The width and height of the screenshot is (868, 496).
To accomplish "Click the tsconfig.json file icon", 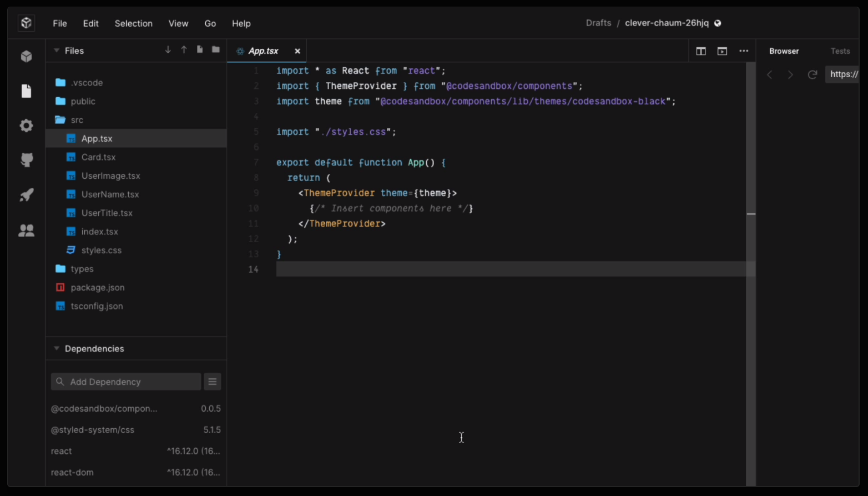I will 60,306.
